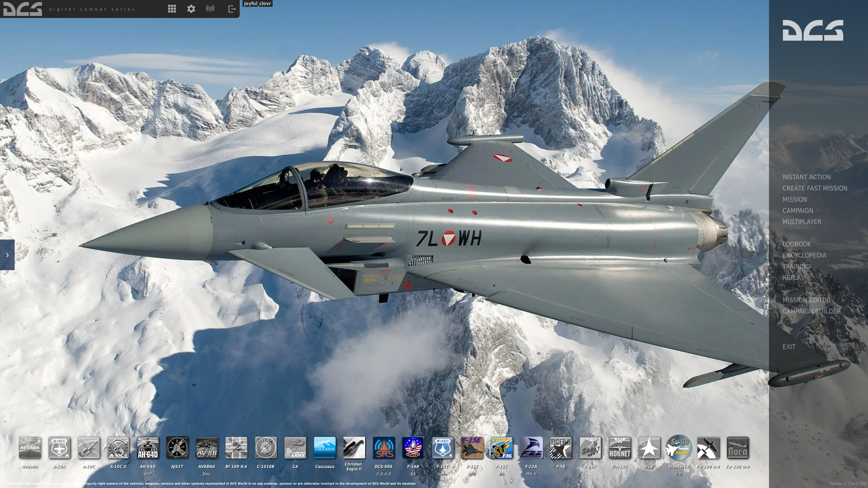Select the F-16C Viper icon
This screenshot has width=868, height=488.
(x=502, y=448)
